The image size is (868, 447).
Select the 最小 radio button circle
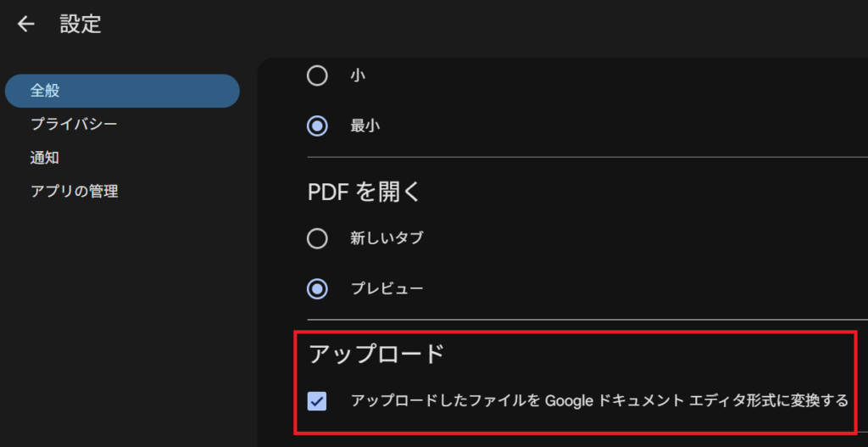click(317, 126)
